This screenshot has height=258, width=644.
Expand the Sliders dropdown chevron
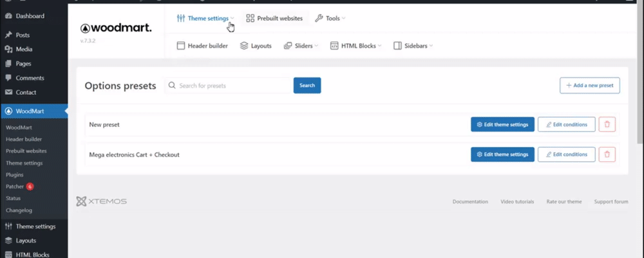coord(316,46)
